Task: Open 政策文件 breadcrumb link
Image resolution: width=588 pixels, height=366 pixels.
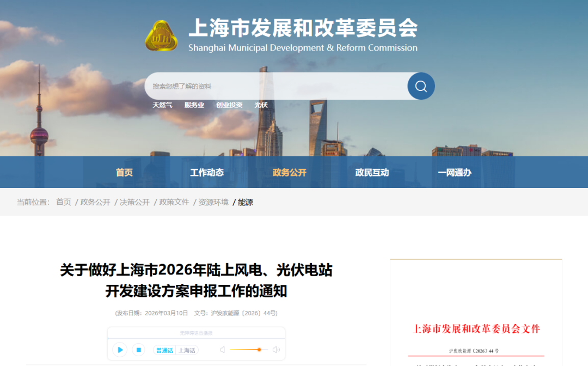Action: click(x=174, y=202)
